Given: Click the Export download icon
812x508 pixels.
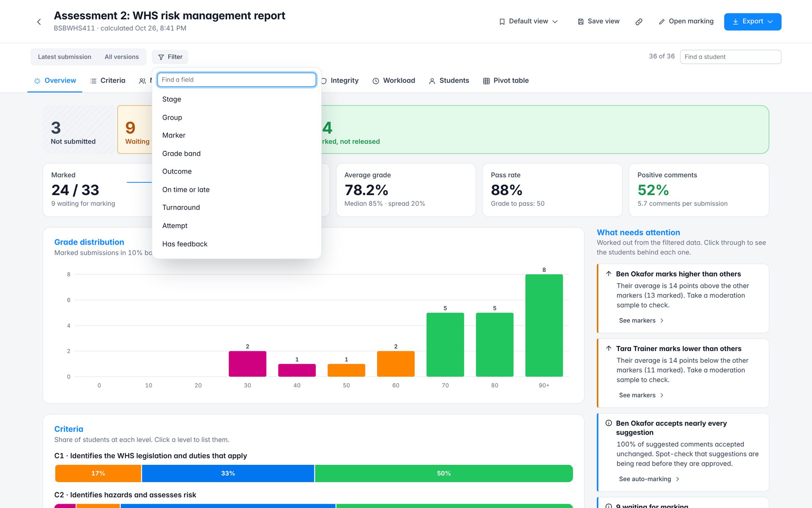Looking at the screenshot, I should pos(735,22).
